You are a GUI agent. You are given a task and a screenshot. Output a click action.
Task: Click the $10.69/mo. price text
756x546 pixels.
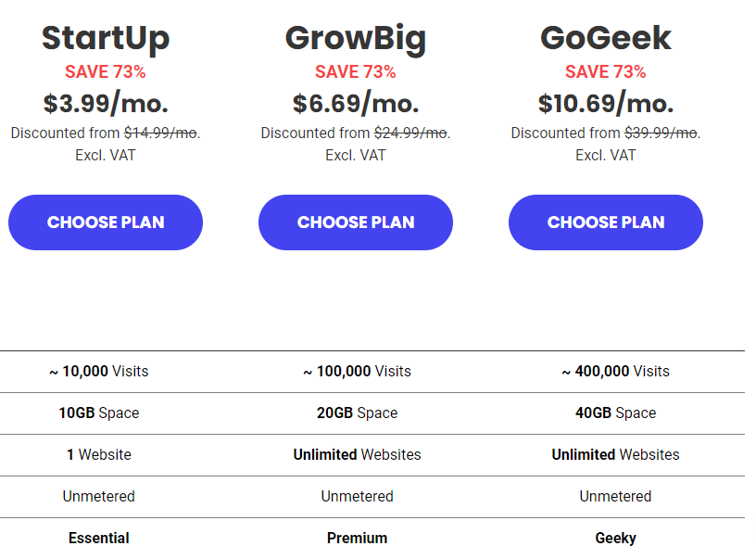point(606,103)
